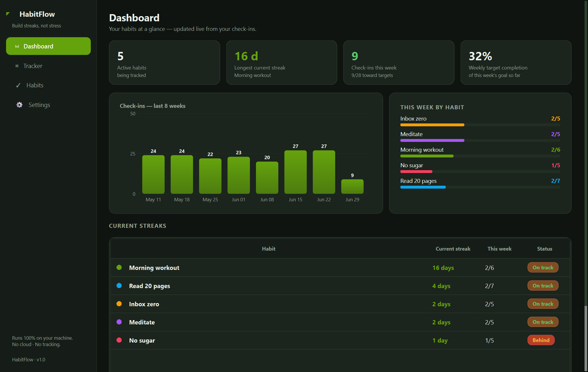Click the This week column header

[x=500, y=249]
